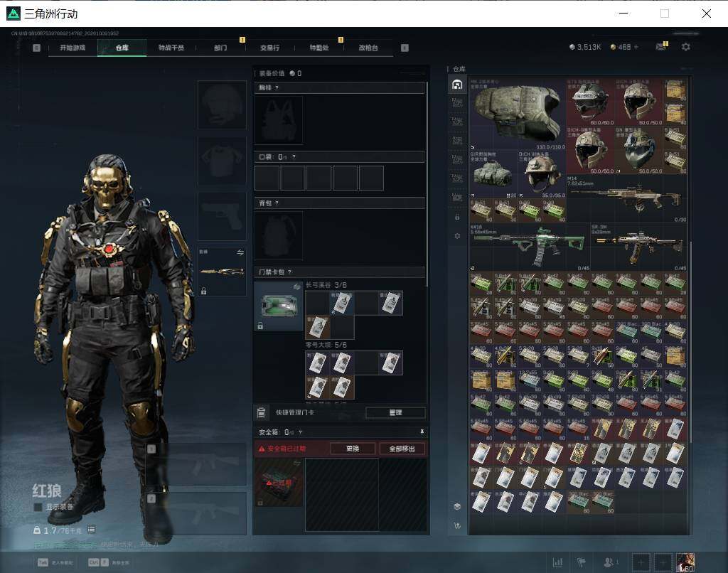This screenshot has width=728, height=573.
Task: Click the 门禁卡包 help question mark
Action: [x=290, y=272]
